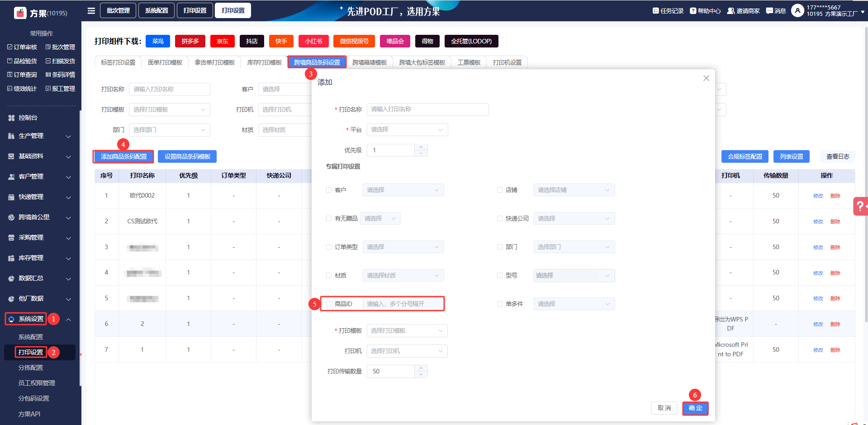Collapse the 系统设置 sidebar menu
This screenshot has height=425, width=868.
68,319
